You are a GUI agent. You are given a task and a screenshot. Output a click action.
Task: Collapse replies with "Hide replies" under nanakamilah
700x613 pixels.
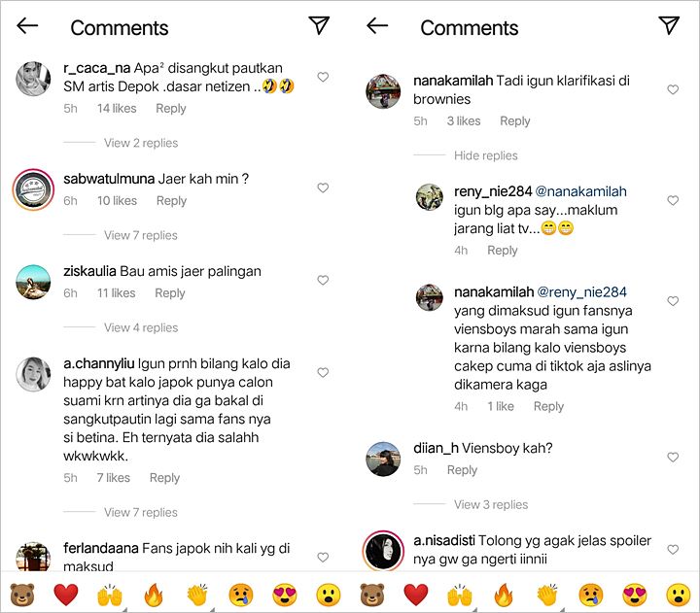[485, 155]
